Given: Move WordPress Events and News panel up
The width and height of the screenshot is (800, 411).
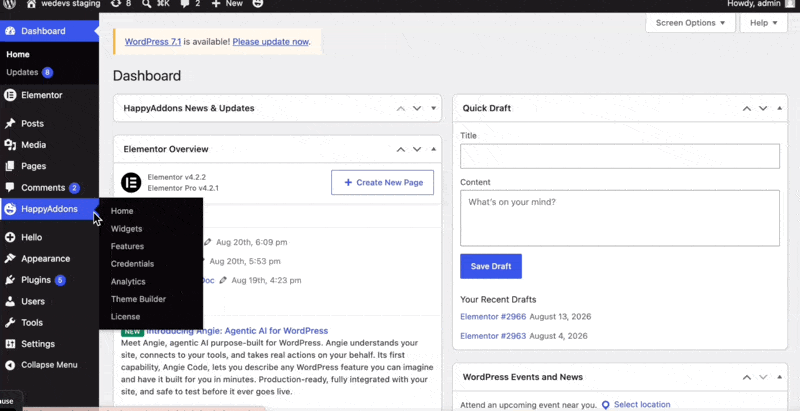Looking at the screenshot, I should (747, 377).
